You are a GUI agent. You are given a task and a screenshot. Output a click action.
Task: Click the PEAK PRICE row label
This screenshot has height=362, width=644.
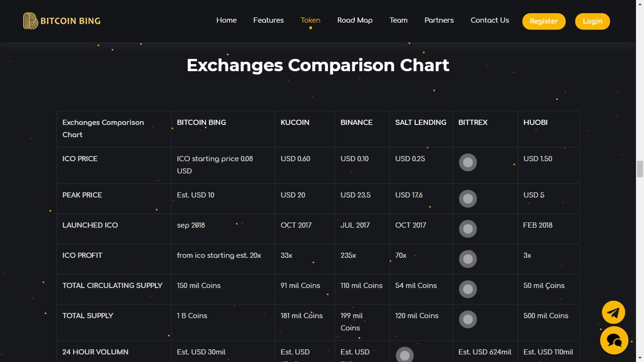tap(82, 195)
